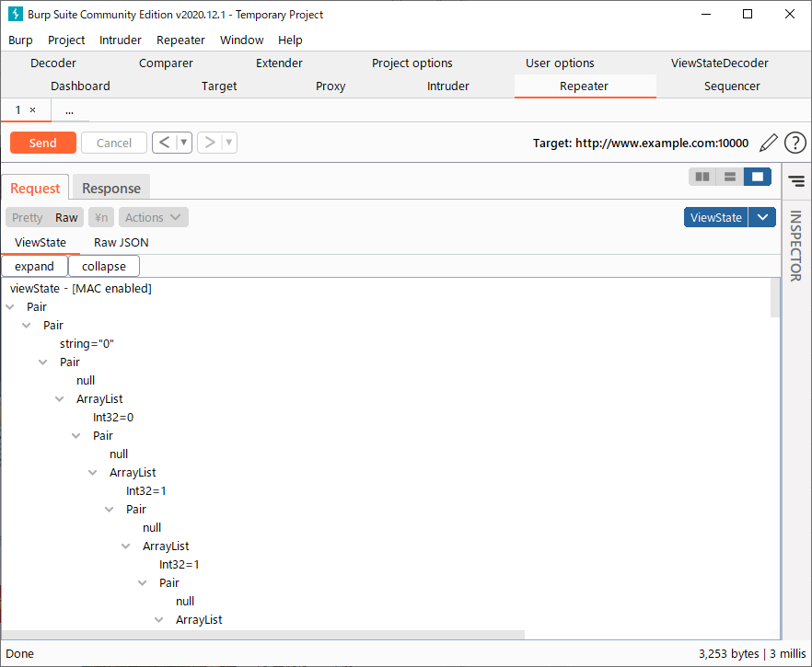Toggle the ¥n non-printable characters button
Viewport: 812px width, 667px height.
coord(101,217)
